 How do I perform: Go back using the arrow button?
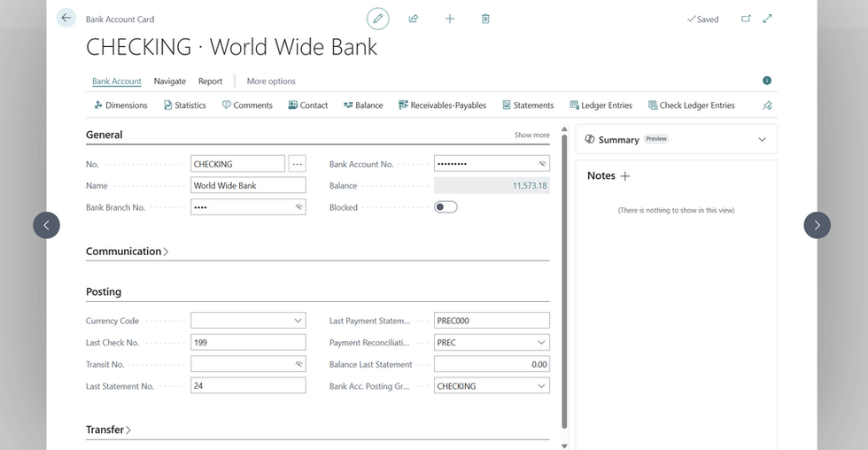66,18
